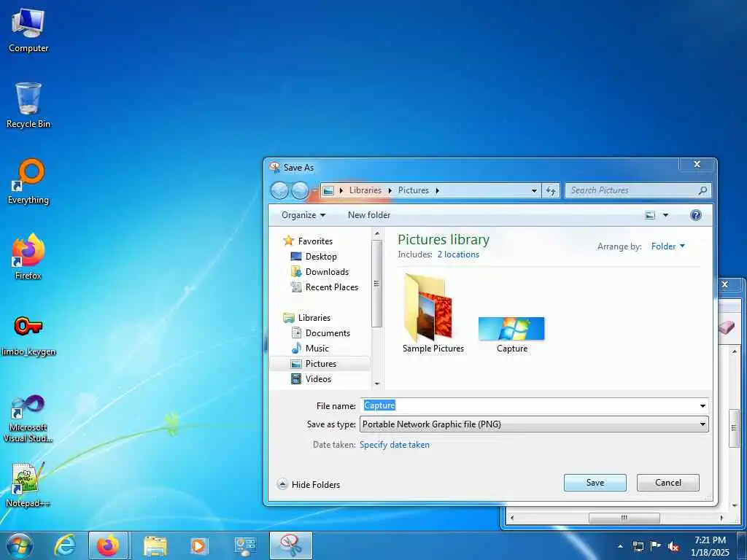Open Windows Media Player from the taskbar

[198, 545]
